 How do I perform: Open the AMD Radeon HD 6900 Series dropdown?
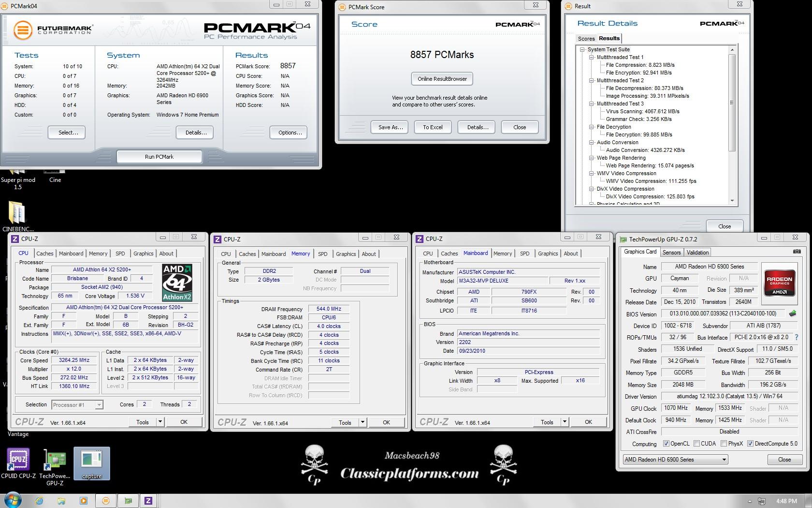[675, 460]
